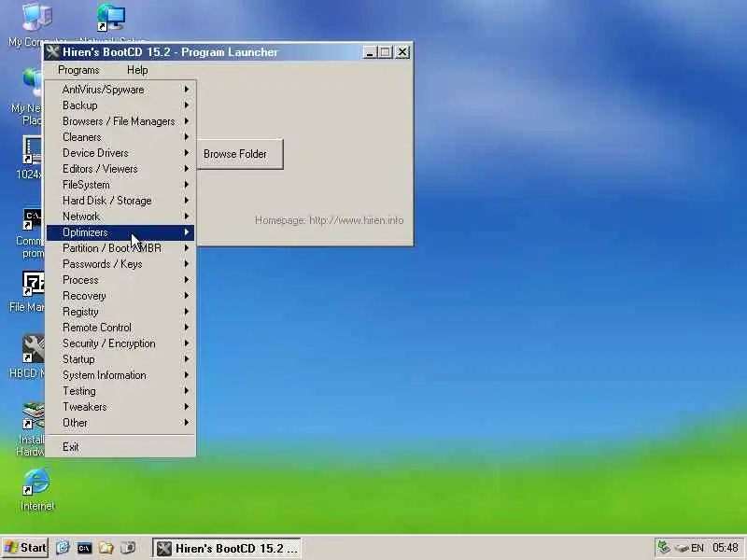Open Internet Explorer quick launch icon
This screenshot has height=560, width=747.
[x=63, y=548]
